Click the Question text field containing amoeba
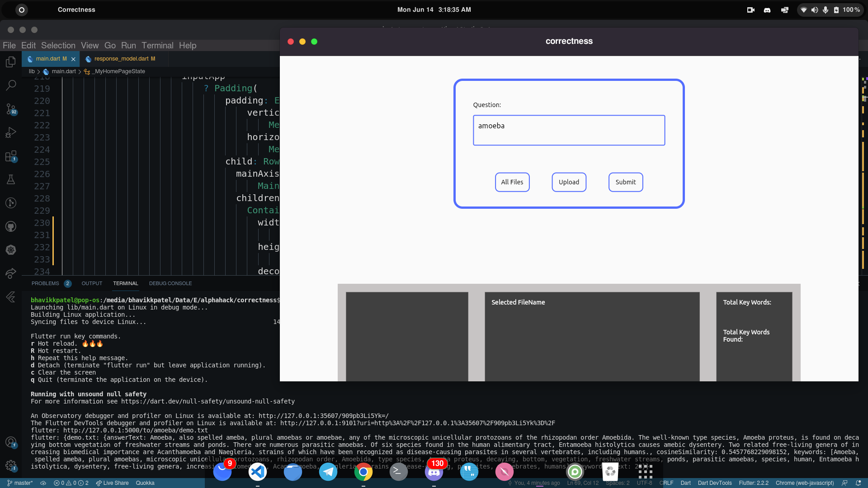 569,130
